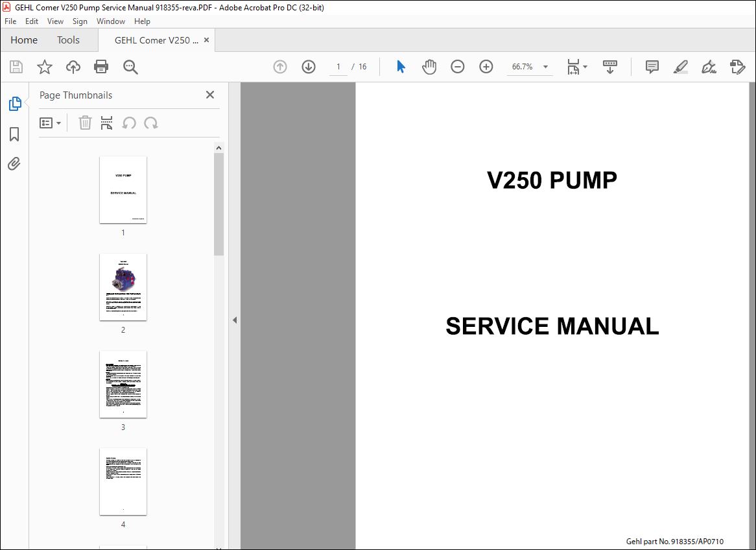
Task: Click the thumbnails panel vertical scrollbar thumb
Action: (x=219, y=204)
